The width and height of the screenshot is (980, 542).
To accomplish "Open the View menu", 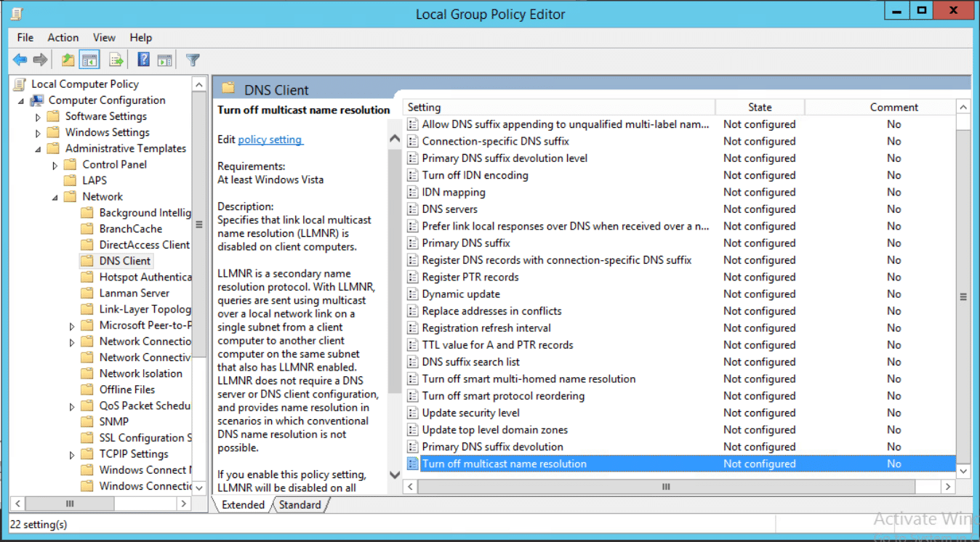I will click(x=104, y=38).
